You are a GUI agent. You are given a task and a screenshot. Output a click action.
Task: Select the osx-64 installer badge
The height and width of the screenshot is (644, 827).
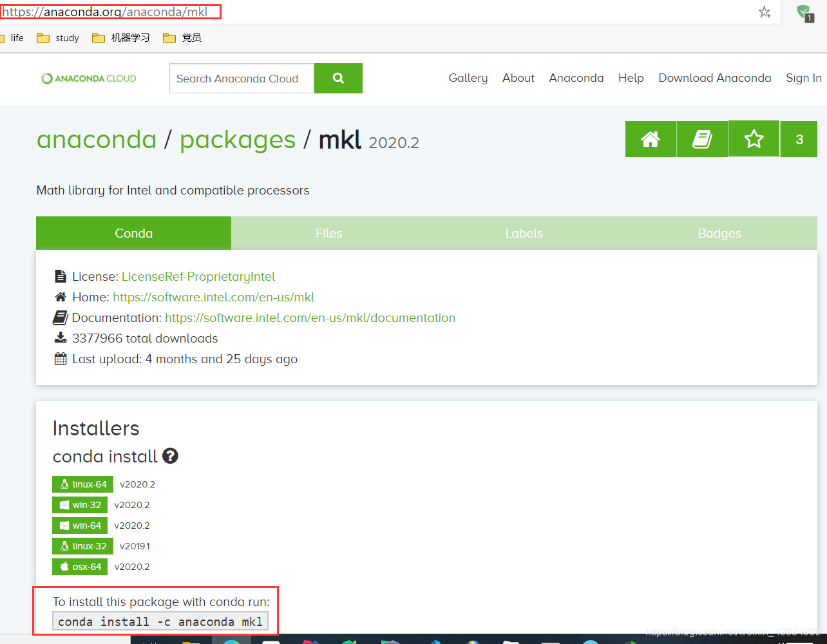coord(80,566)
